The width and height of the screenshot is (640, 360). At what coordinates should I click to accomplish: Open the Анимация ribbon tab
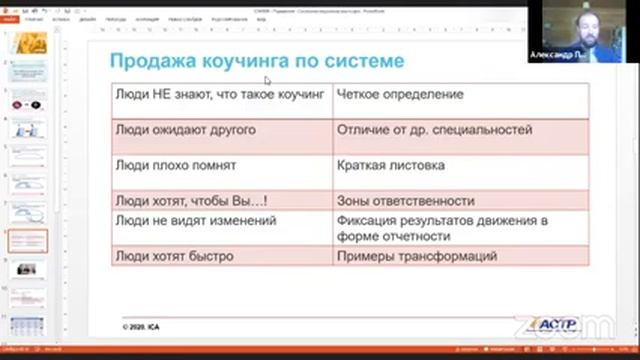click(147, 19)
